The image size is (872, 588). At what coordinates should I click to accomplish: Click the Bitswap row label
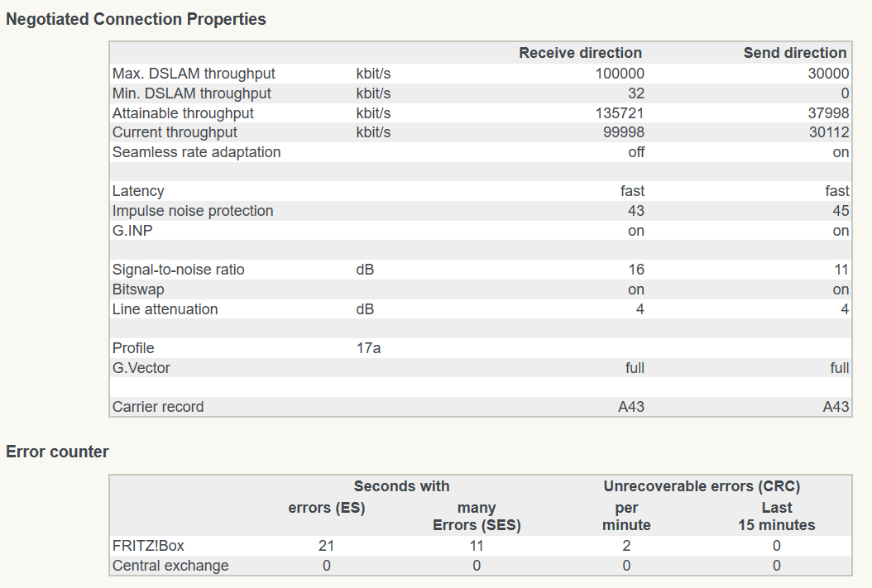(x=138, y=289)
